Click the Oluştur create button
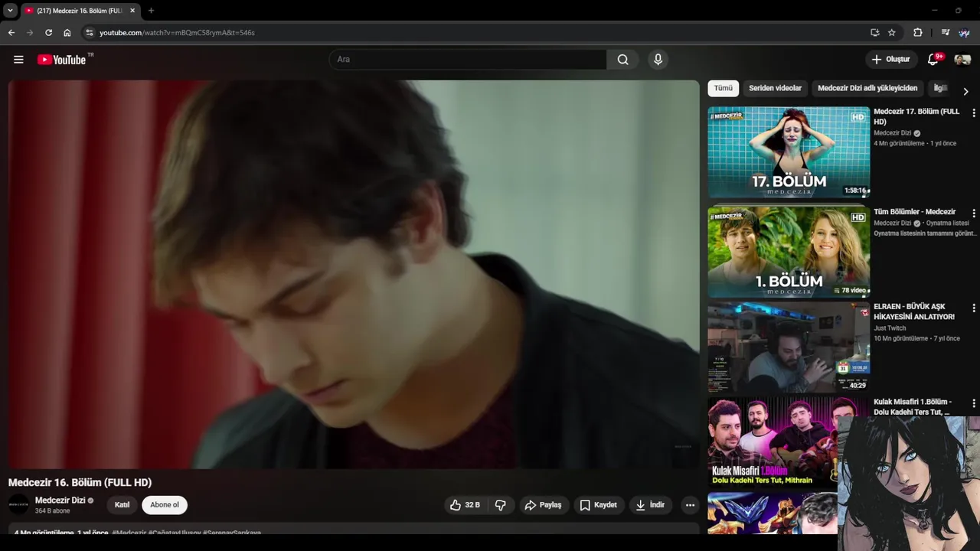 890,60
